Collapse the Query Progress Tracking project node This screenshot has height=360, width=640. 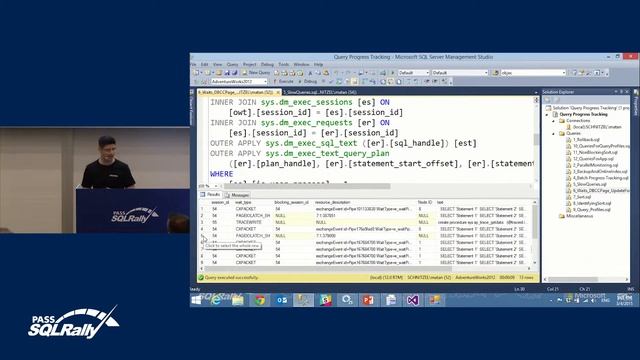pos(547,115)
